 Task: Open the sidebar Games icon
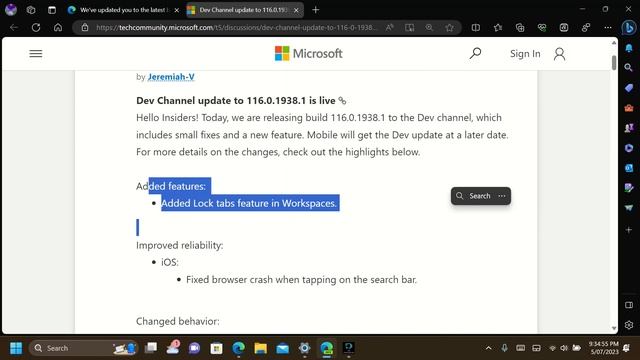[x=629, y=128]
